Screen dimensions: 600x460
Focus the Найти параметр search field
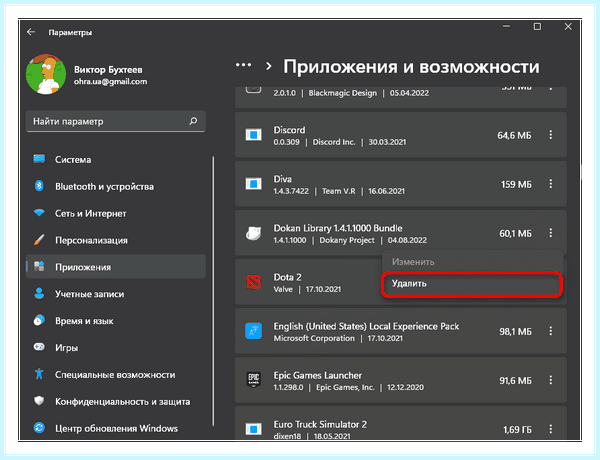(x=116, y=121)
